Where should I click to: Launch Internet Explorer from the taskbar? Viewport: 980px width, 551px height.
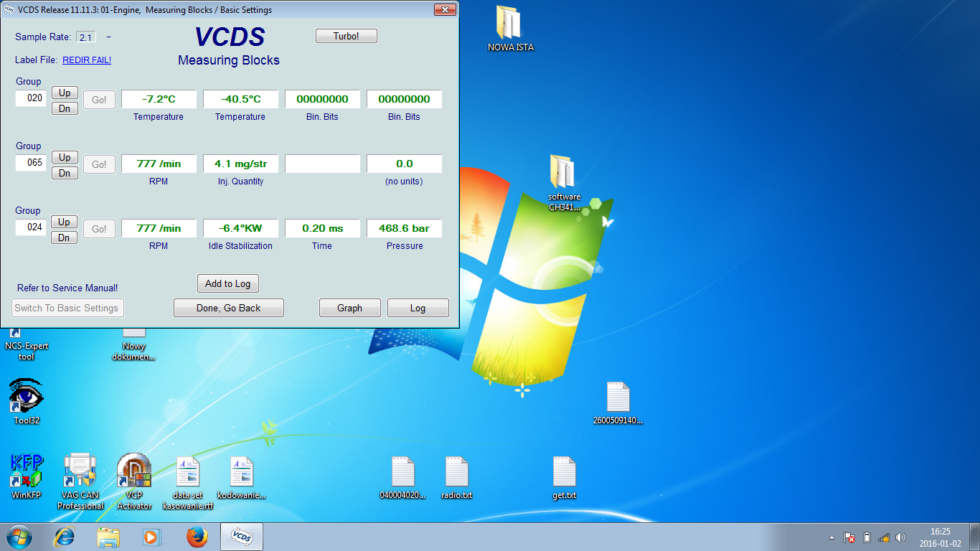65,537
